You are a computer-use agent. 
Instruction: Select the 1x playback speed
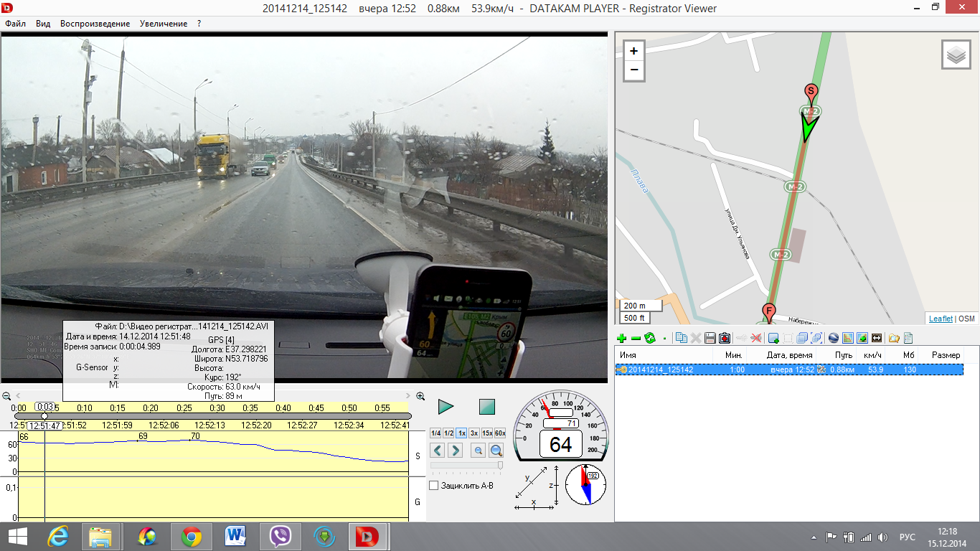click(461, 433)
